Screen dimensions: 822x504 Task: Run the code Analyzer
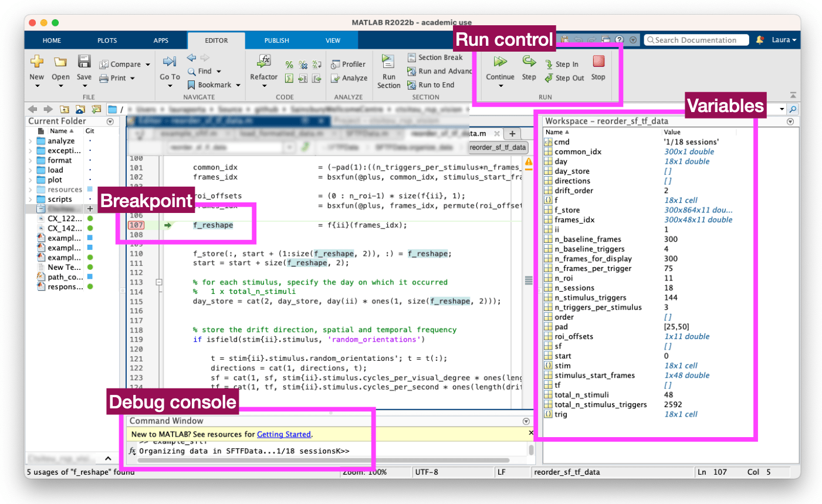(x=349, y=77)
